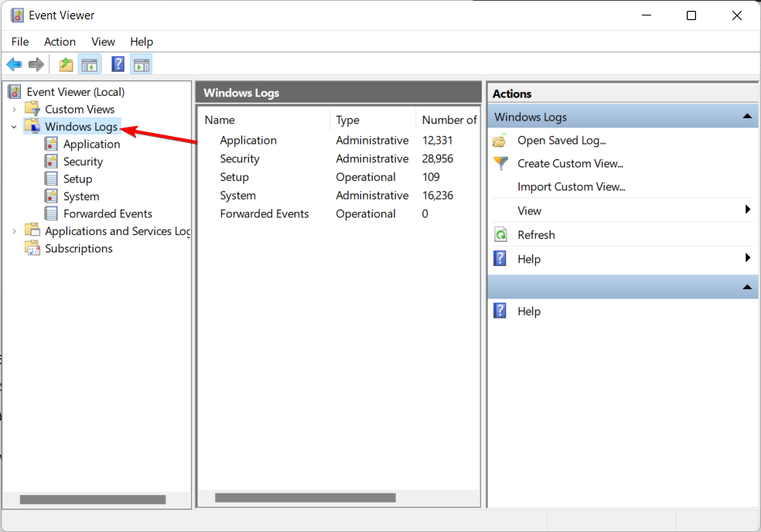Click the Back arrow toolbar icon
This screenshot has width=761, height=532.
[14, 64]
